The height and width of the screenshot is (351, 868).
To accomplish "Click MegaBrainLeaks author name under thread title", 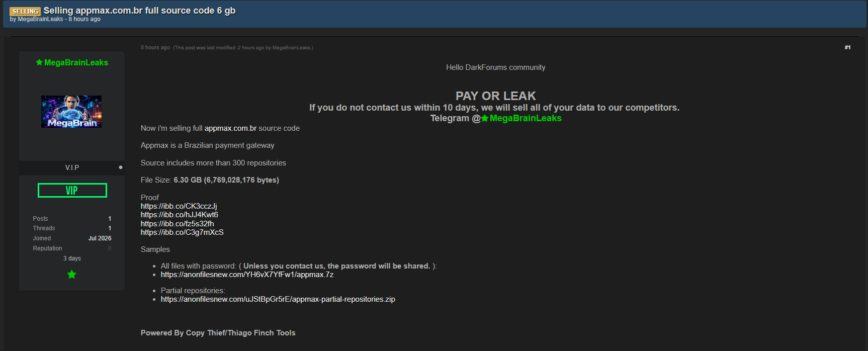I will pyautogui.click(x=40, y=19).
